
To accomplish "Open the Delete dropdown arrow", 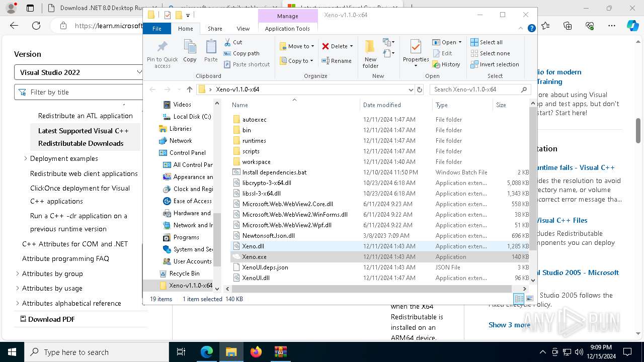I will point(351,46).
